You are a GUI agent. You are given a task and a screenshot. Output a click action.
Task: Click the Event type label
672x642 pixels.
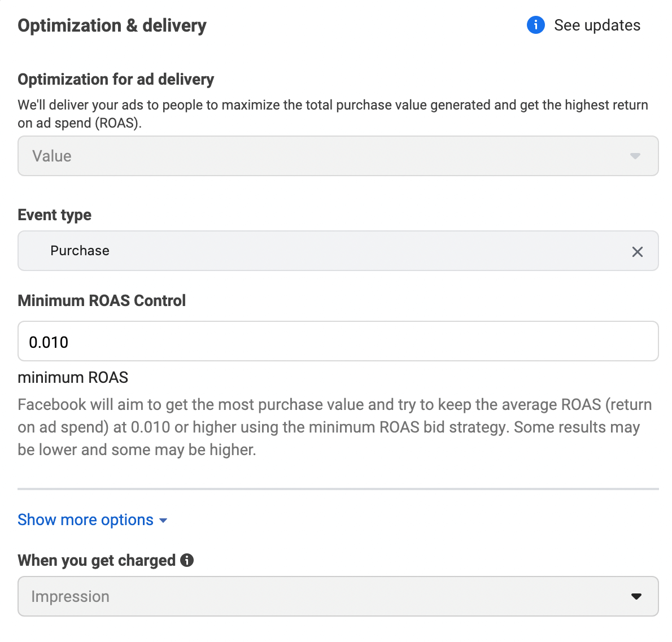54,215
